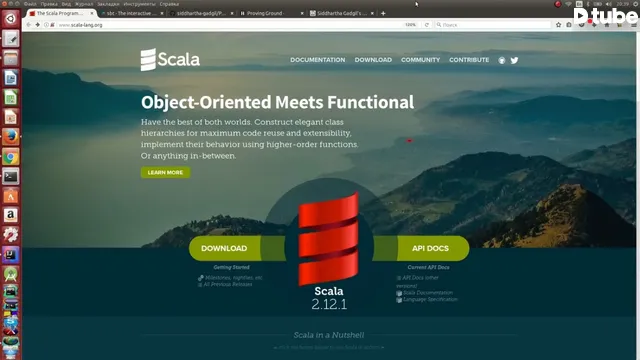Open a new browser tab

tap(383, 13)
